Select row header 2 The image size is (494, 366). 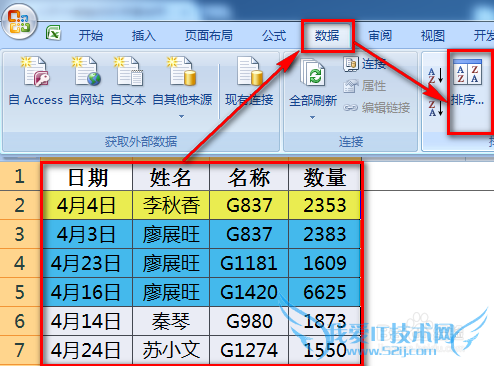coord(20,205)
